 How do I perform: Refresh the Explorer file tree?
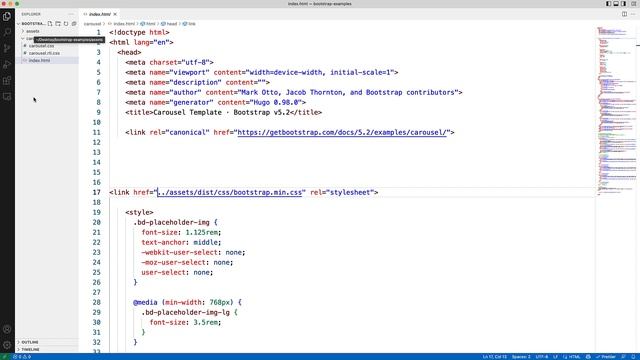point(66,24)
